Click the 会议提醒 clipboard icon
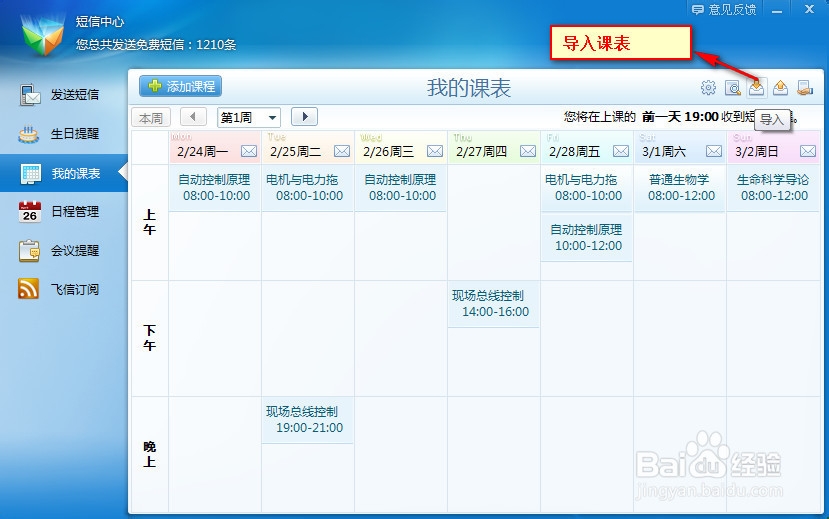 pyautogui.click(x=30, y=251)
